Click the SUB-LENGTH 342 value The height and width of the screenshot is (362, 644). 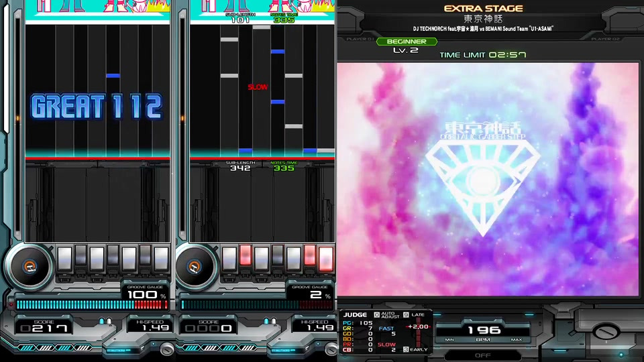coord(240,168)
